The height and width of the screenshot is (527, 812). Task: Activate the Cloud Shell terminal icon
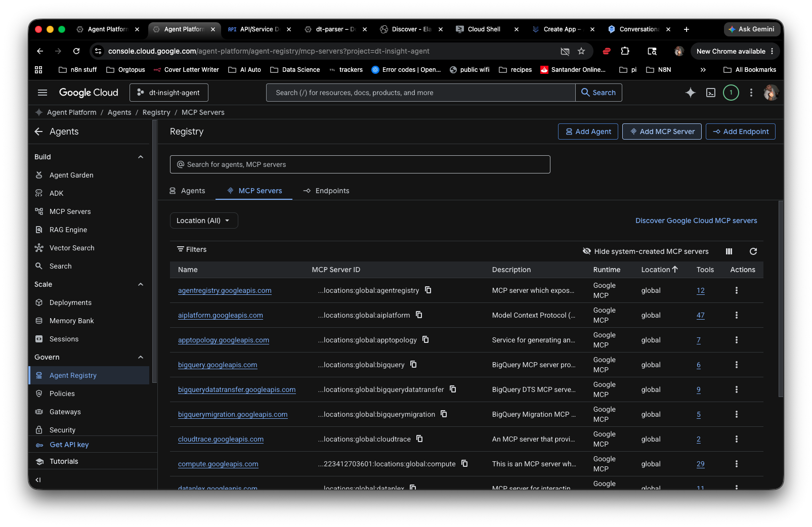click(x=711, y=93)
